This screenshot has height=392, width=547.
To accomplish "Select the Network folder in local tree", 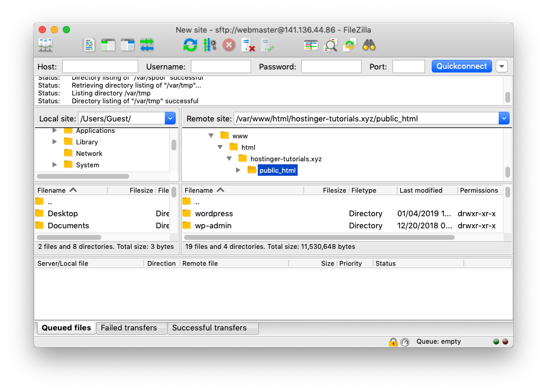I will pyautogui.click(x=89, y=153).
